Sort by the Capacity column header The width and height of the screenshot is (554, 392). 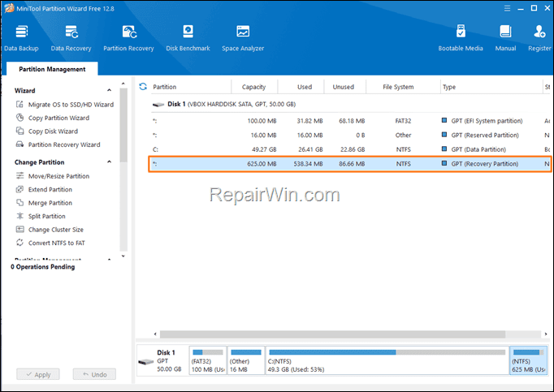[254, 87]
